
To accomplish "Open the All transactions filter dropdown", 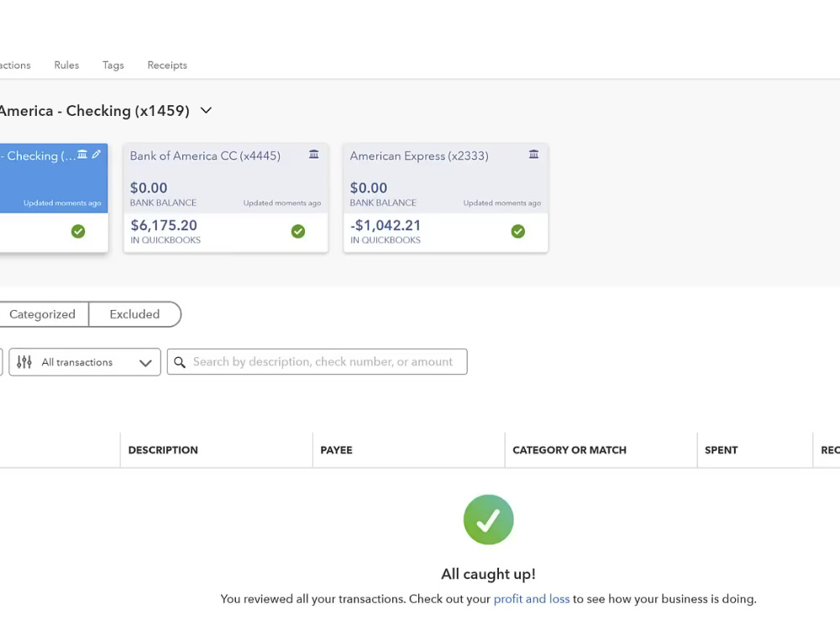I will (85, 362).
